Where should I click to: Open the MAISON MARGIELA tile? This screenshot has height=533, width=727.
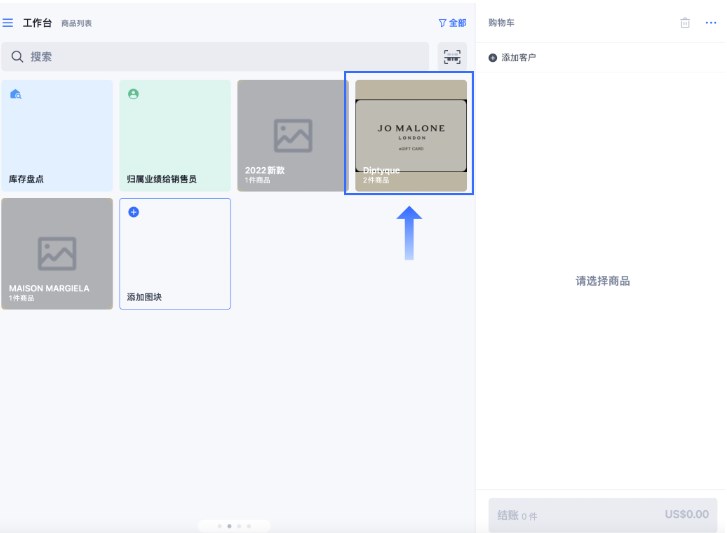pyautogui.click(x=57, y=253)
